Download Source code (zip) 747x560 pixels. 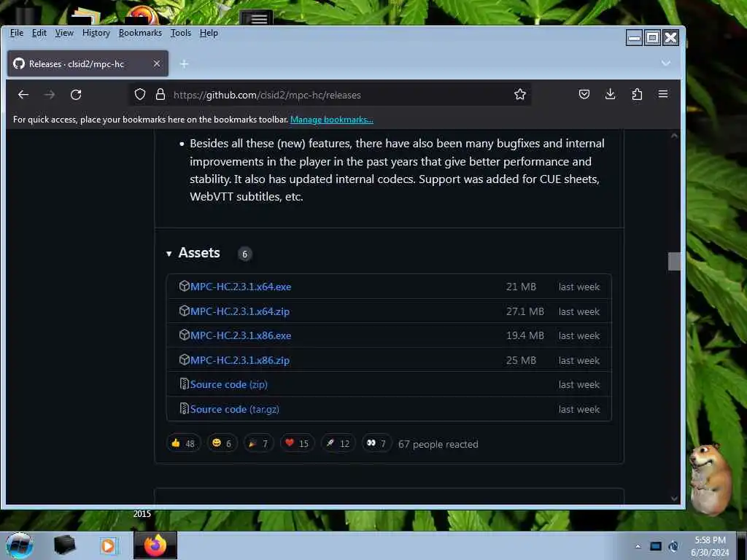point(228,385)
